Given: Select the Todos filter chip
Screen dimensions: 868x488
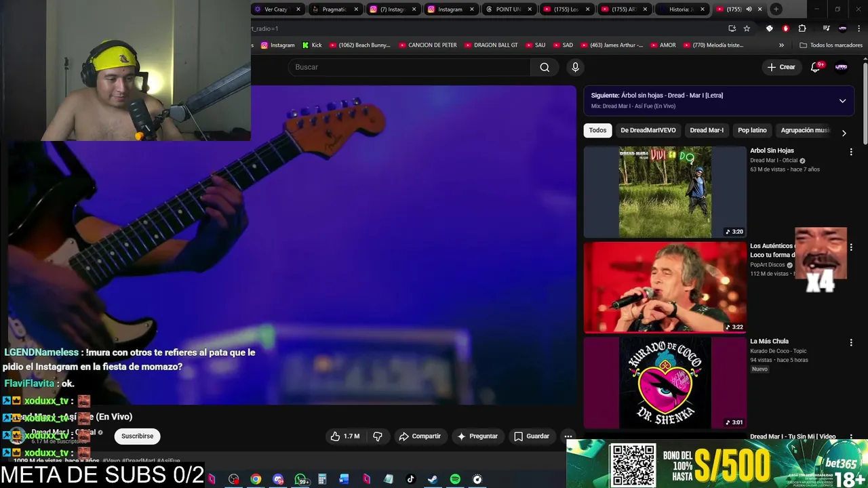Looking at the screenshot, I should coord(597,130).
